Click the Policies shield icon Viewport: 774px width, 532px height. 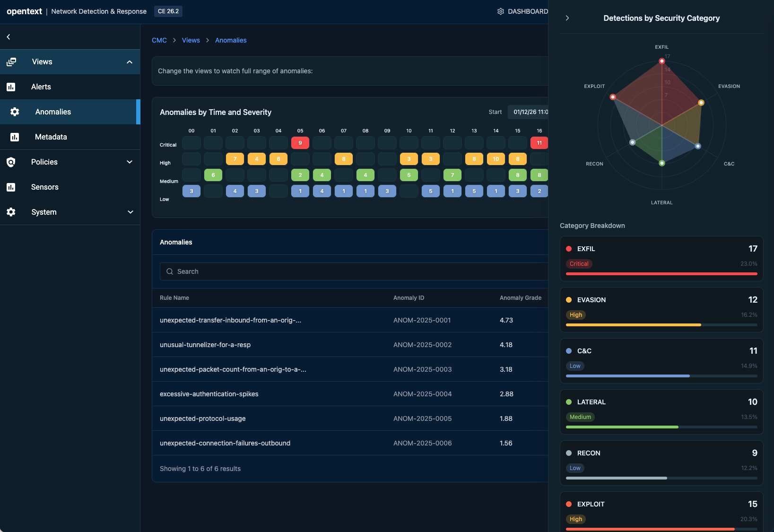(11, 162)
